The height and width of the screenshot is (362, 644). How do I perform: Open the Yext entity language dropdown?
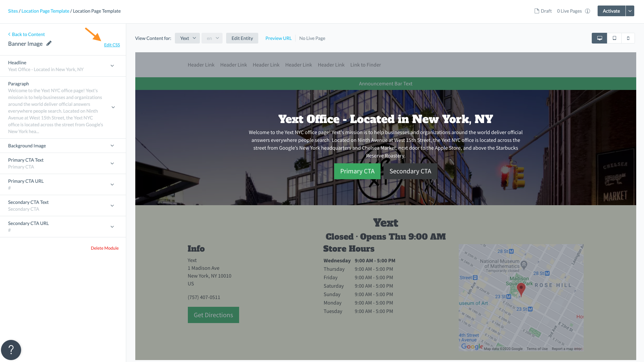tap(212, 38)
